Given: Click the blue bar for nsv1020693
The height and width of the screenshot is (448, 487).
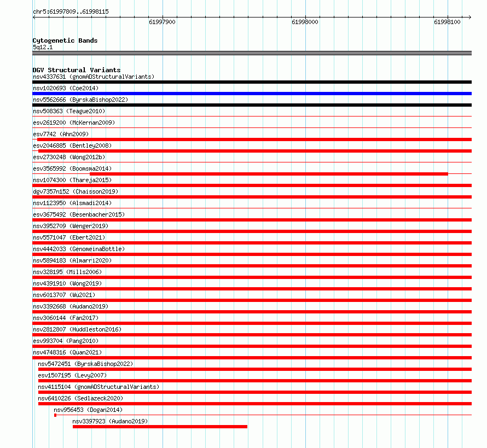Looking at the screenshot, I should (x=252, y=94).
